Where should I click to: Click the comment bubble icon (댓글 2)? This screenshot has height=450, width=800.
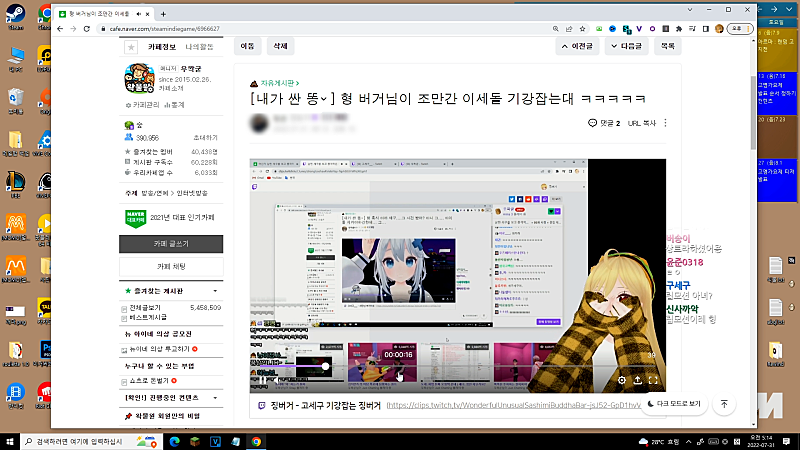(593, 123)
